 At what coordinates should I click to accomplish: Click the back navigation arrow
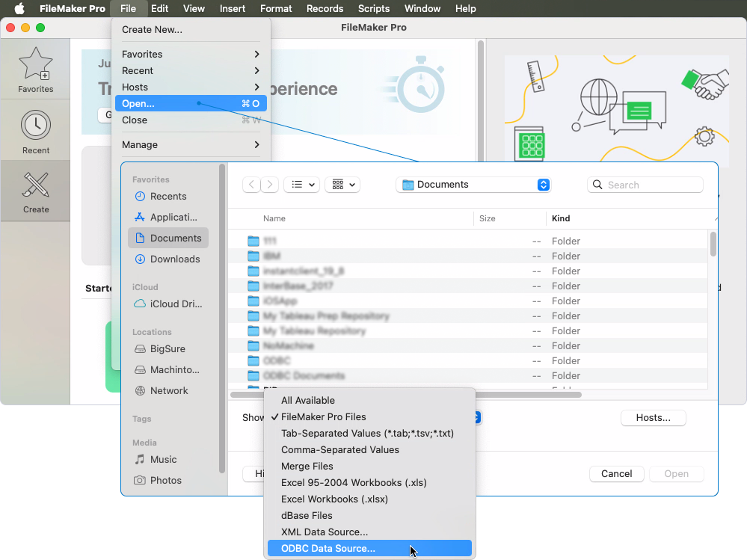click(251, 184)
